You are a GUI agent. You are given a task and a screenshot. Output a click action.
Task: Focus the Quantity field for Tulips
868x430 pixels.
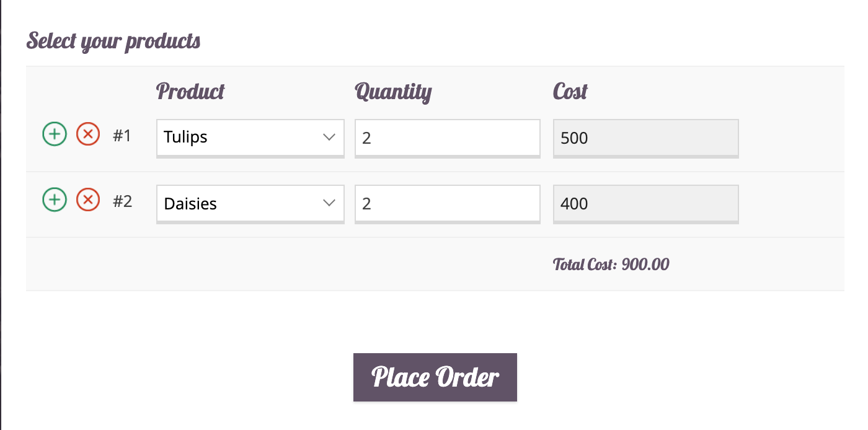coord(447,137)
